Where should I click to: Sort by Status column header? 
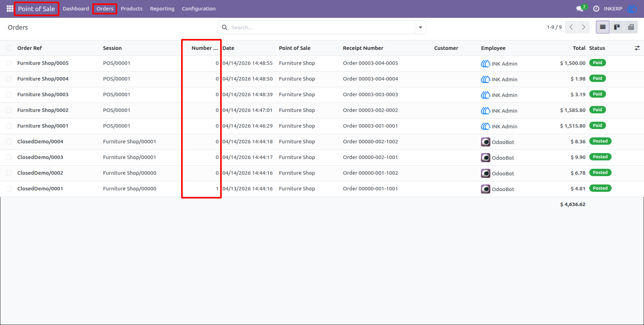coord(597,48)
